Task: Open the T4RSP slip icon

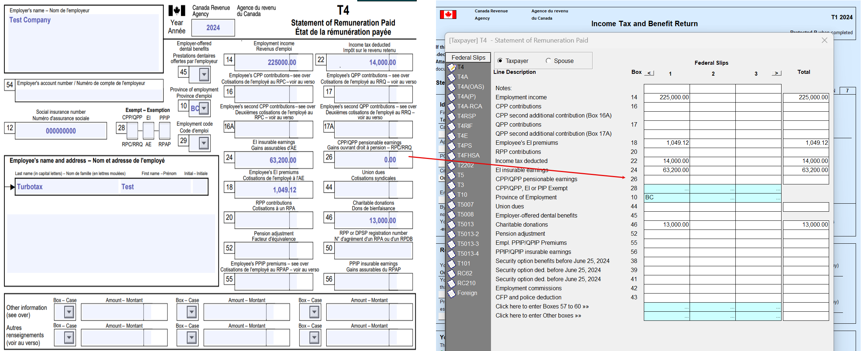Action: [x=452, y=116]
